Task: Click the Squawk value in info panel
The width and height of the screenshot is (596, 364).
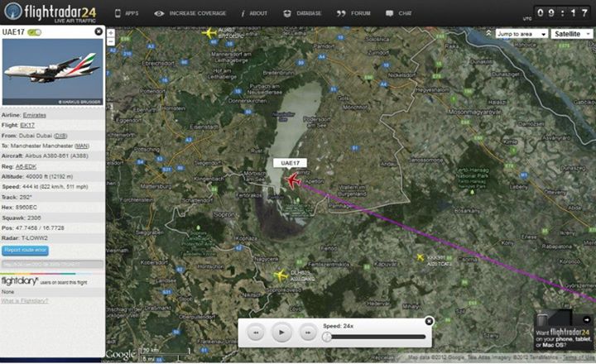Action: click(x=34, y=218)
